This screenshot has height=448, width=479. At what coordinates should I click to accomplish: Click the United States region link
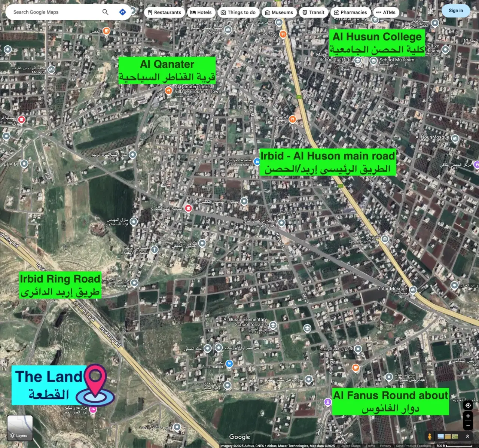351,446
